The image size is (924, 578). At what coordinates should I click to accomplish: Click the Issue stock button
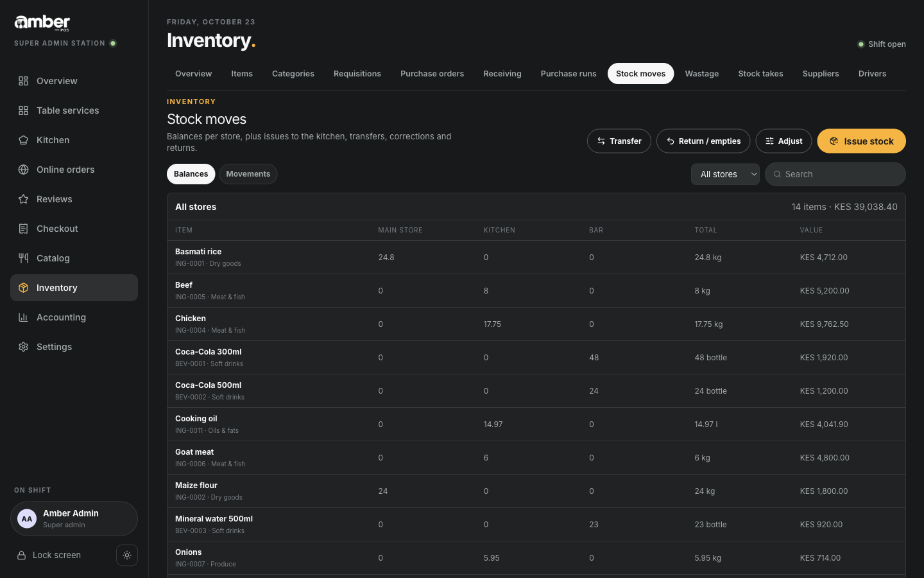[x=861, y=141]
